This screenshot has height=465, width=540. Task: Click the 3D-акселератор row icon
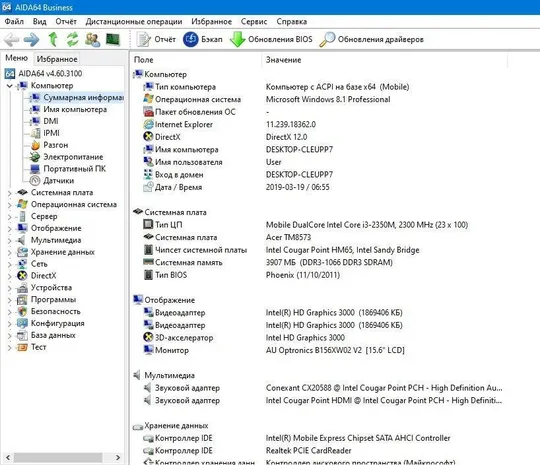coord(148,338)
